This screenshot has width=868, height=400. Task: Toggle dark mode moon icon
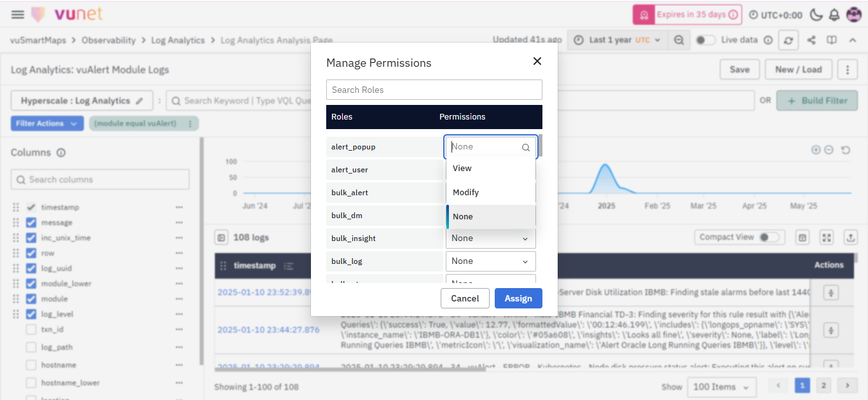(x=816, y=15)
